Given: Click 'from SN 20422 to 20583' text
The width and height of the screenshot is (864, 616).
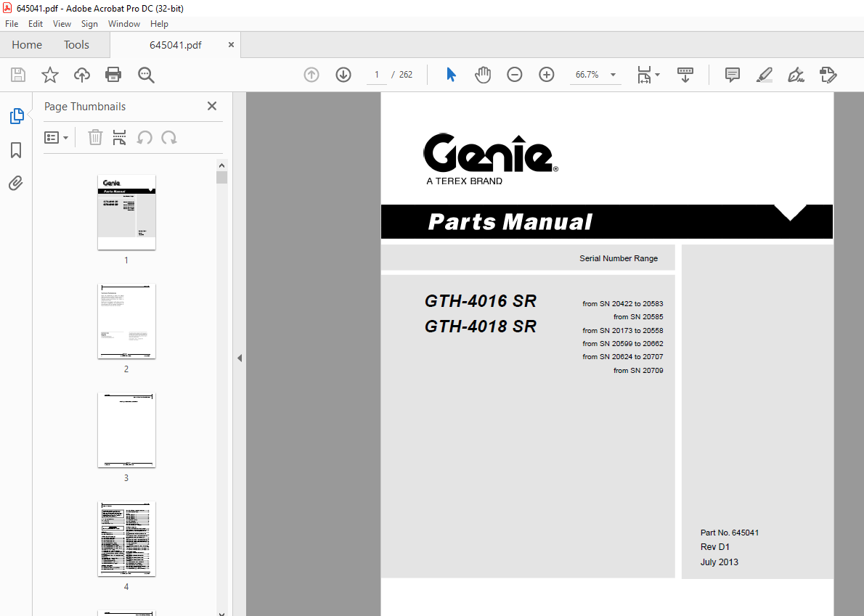Looking at the screenshot, I should pos(623,304).
